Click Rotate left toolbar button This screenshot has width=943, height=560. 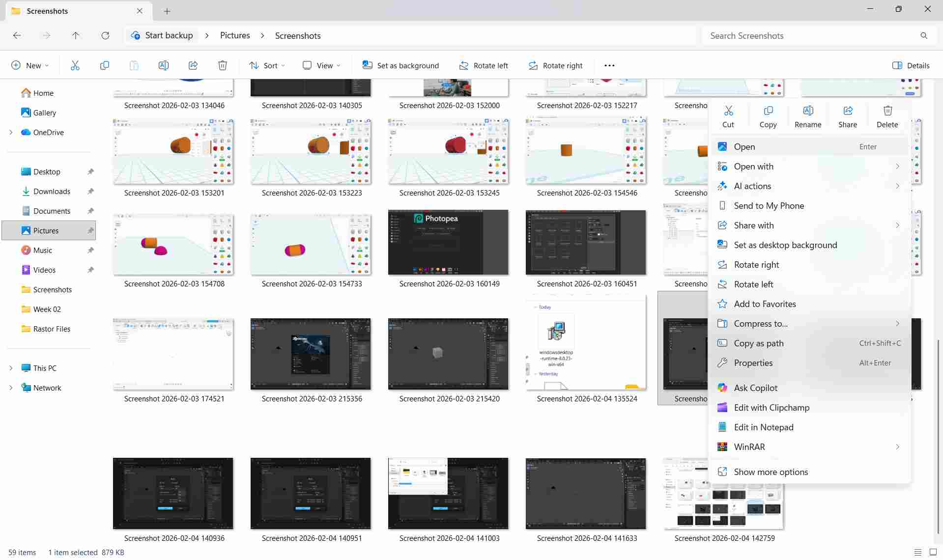484,65
